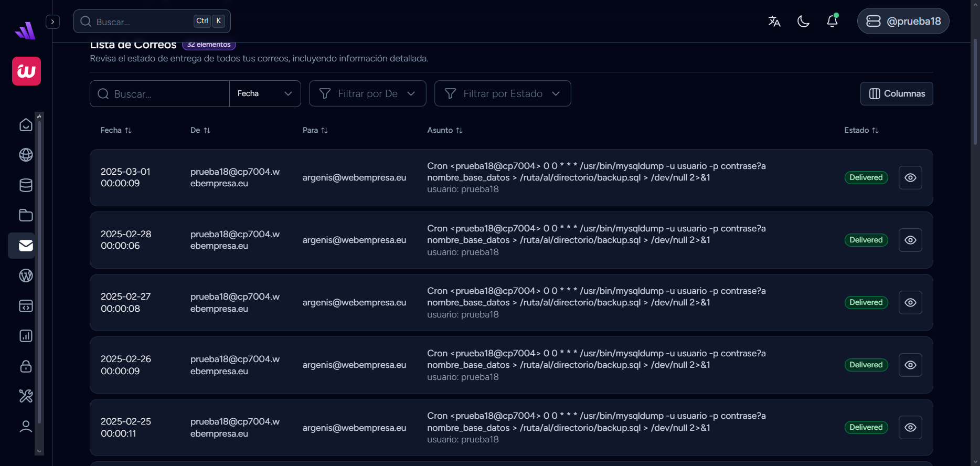Viewport: 980px width, 466px height.
Task: Expand the Filtrar por De dropdown
Action: 367,94
